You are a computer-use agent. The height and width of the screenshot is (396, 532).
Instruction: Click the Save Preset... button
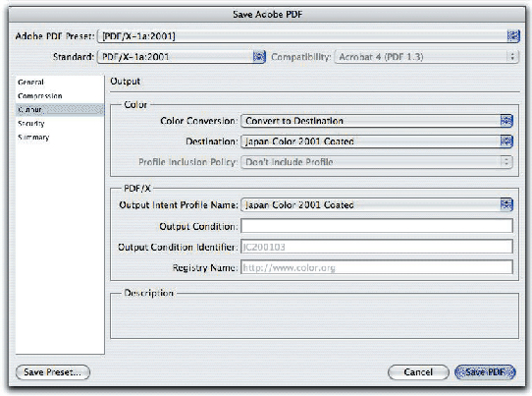(x=53, y=372)
